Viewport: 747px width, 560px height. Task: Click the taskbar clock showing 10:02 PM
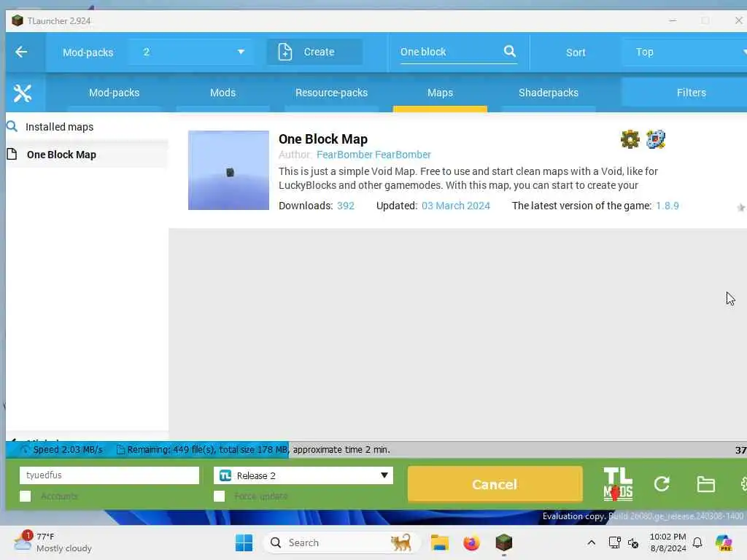coord(668,542)
